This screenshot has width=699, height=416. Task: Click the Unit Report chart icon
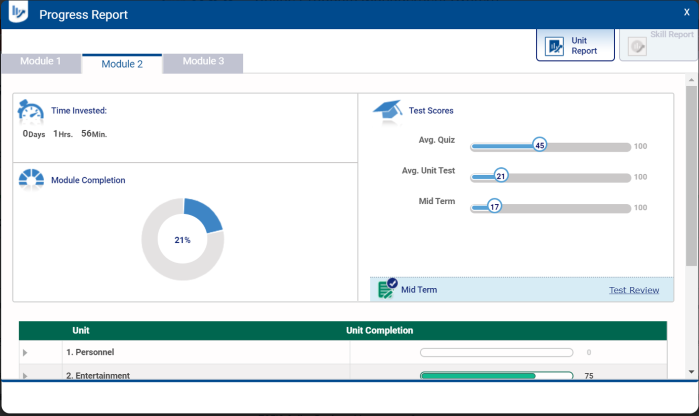pos(553,46)
